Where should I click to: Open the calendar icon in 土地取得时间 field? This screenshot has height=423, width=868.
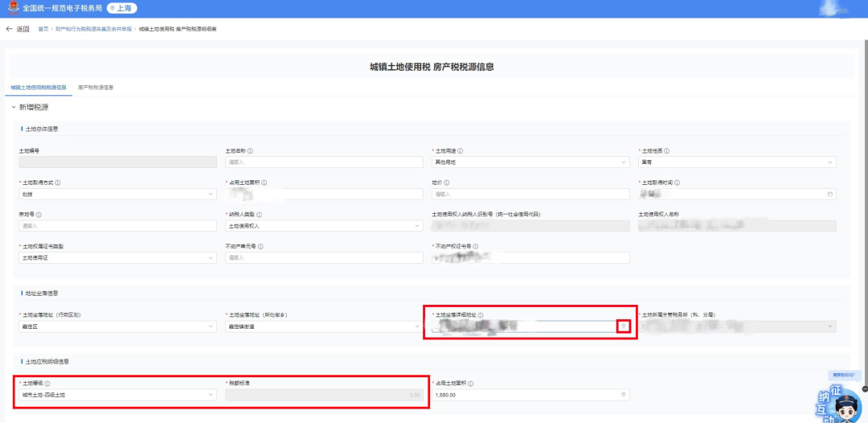click(x=830, y=194)
